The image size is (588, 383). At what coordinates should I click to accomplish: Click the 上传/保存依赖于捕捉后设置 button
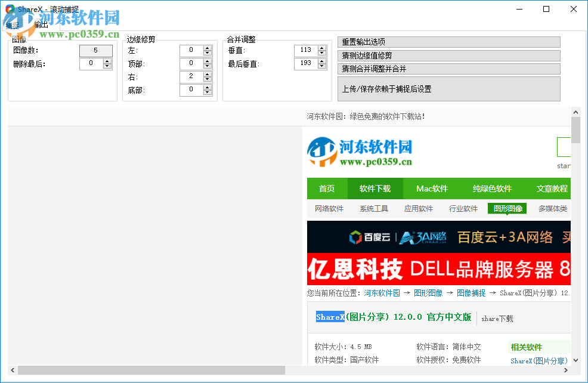448,89
